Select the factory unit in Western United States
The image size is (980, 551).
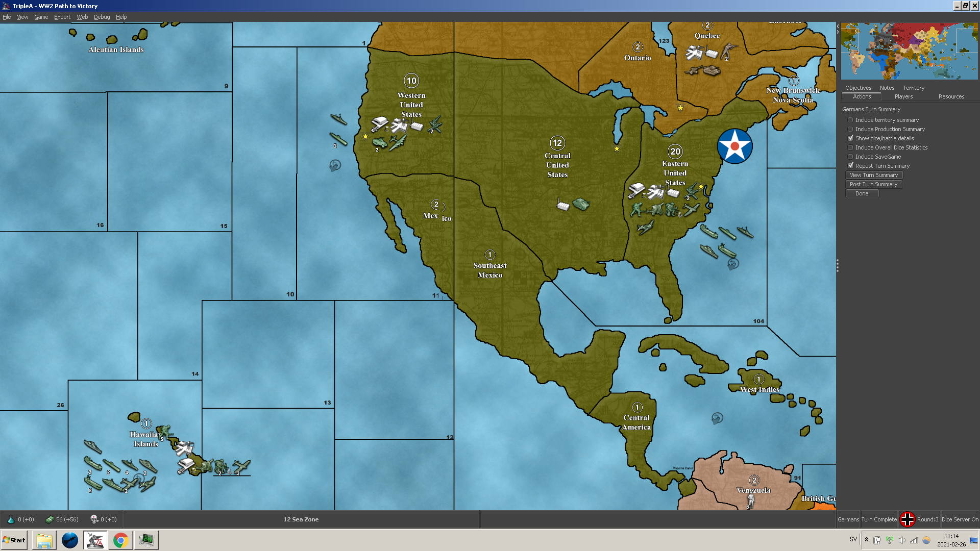tap(417, 126)
